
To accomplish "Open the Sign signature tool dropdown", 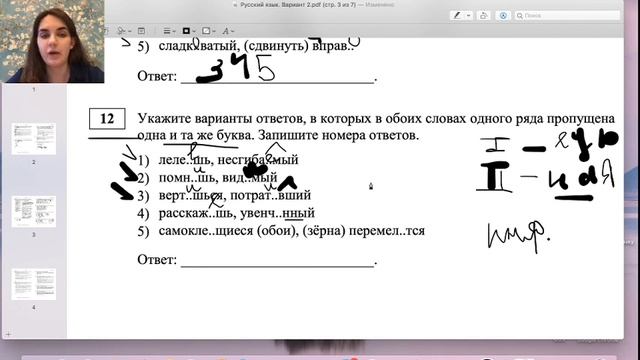I will point(124,31).
